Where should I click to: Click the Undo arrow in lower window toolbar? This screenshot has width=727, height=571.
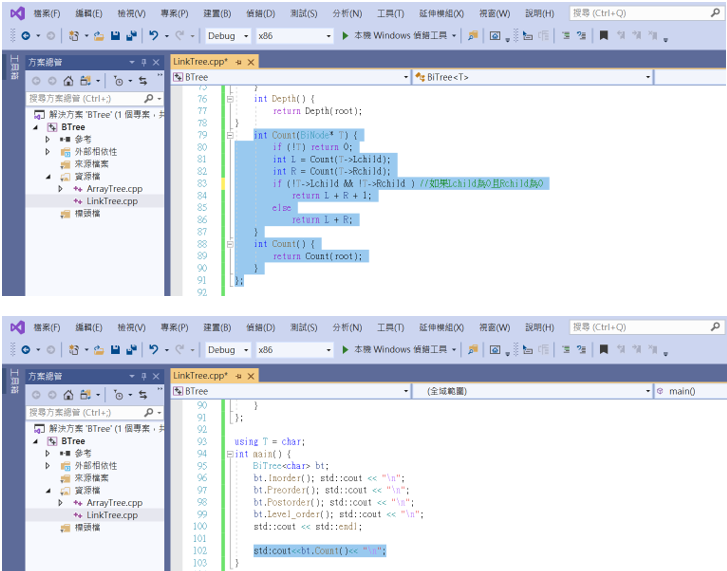[154, 349]
